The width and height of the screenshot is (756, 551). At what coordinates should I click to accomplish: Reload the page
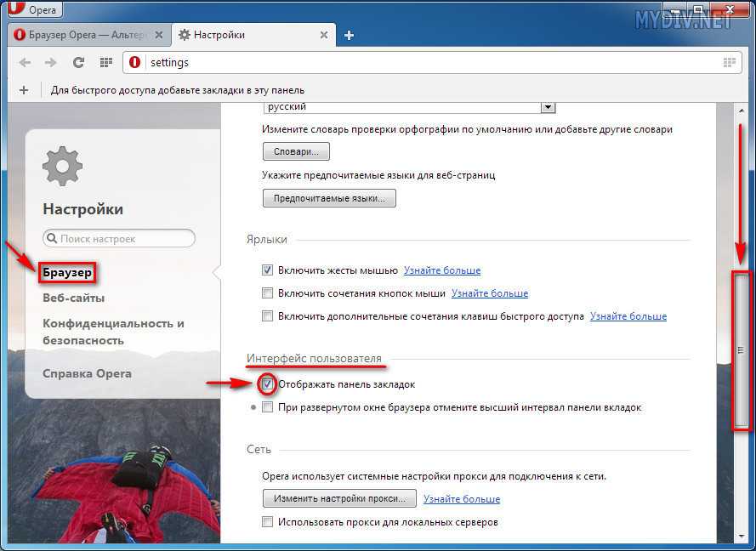pos(78,62)
